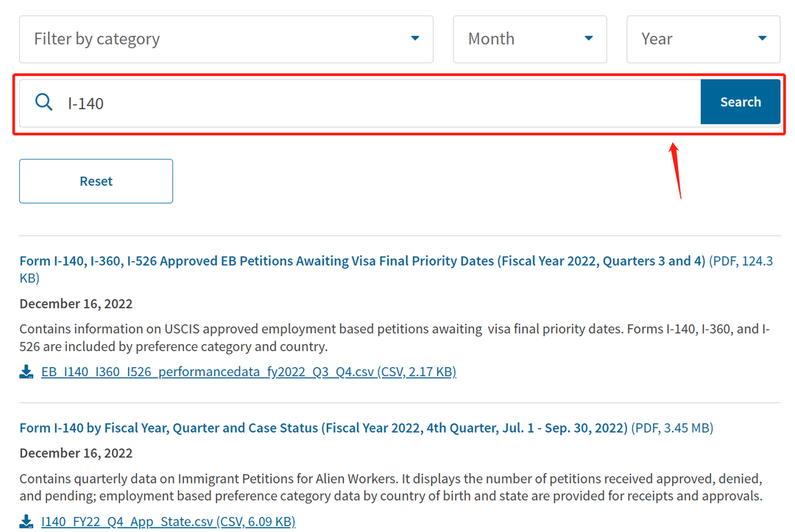Click the category dropdown arrow
The height and width of the screenshot is (532, 795).
tap(414, 38)
